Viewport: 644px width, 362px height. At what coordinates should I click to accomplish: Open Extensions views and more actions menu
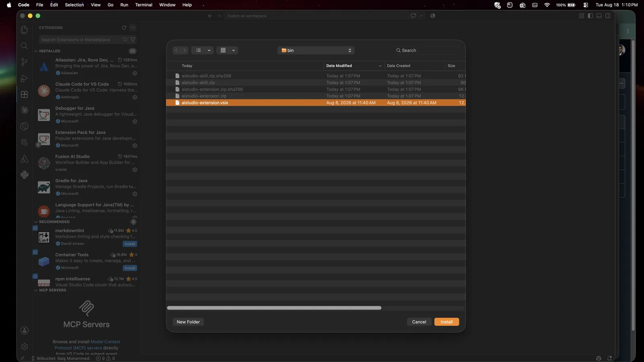pyautogui.click(x=133, y=28)
